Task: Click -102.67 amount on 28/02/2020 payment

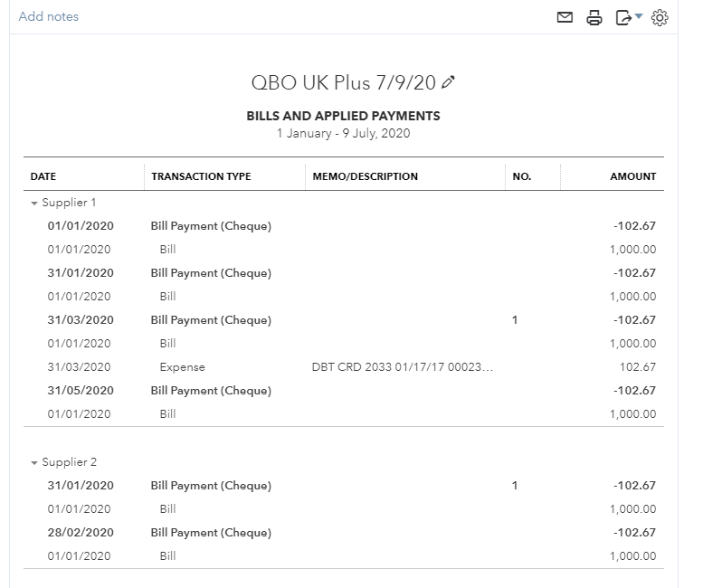Action: tap(634, 533)
